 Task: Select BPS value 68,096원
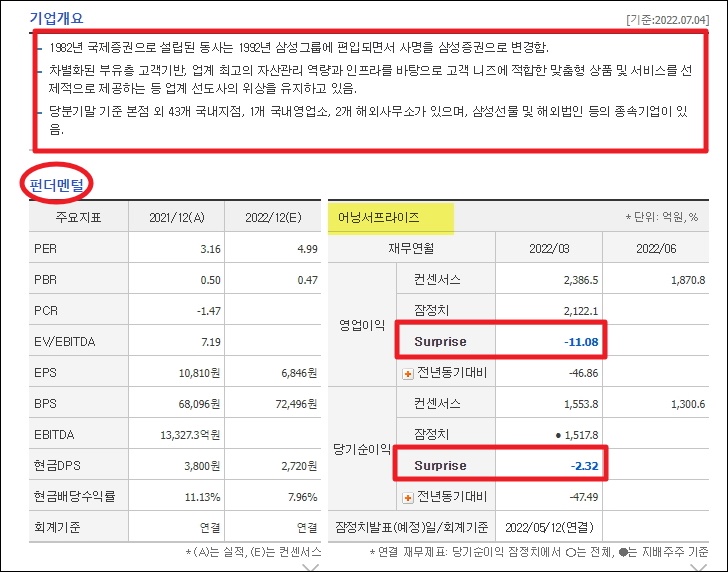coord(200,404)
